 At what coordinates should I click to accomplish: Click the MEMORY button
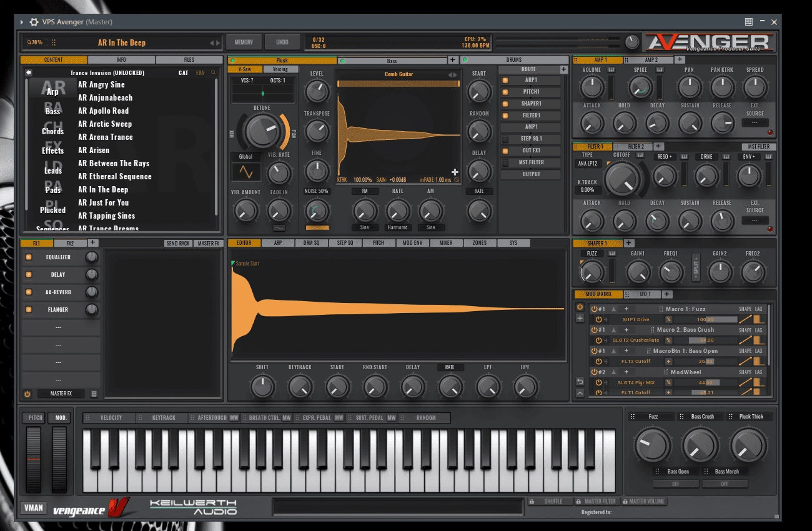coord(244,42)
